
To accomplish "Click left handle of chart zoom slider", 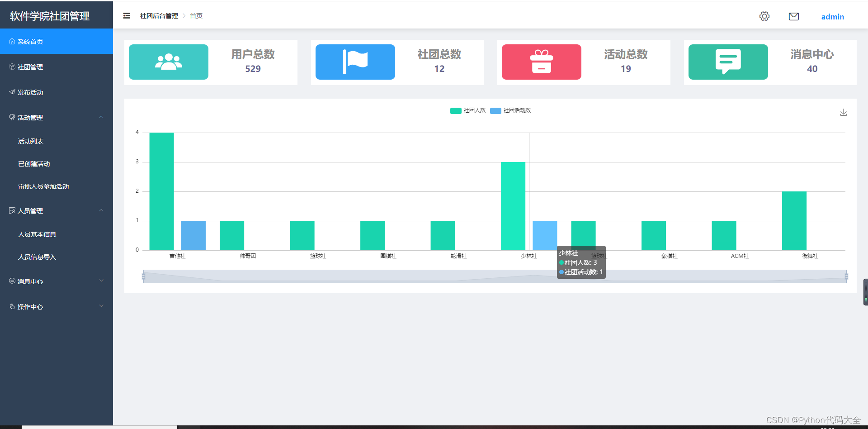I will point(144,276).
